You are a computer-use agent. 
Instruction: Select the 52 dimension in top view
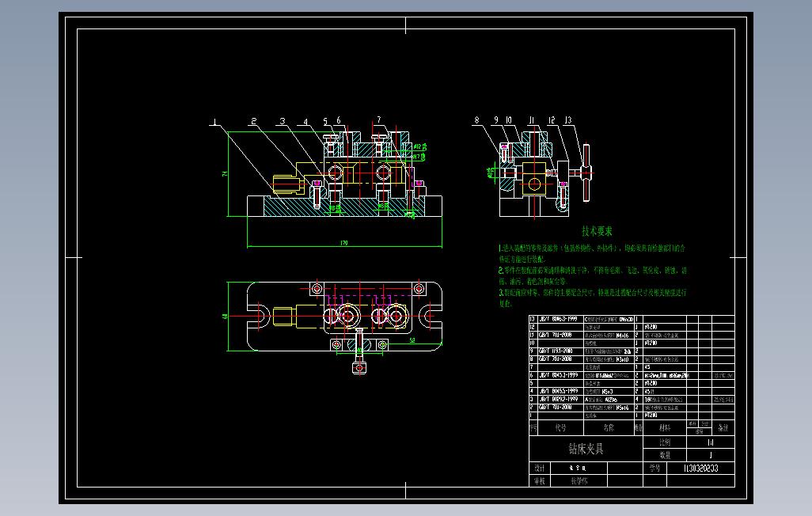tap(412, 340)
